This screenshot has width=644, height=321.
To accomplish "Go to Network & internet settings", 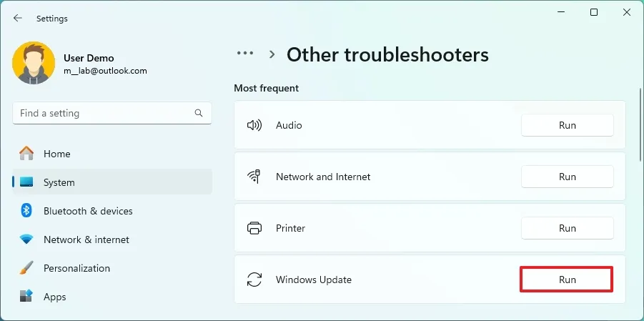I will pyautogui.click(x=112, y=239).
